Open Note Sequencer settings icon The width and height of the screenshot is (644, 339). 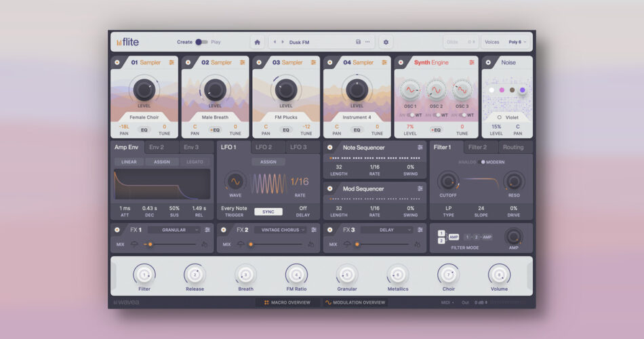click(x=420, y=147)
